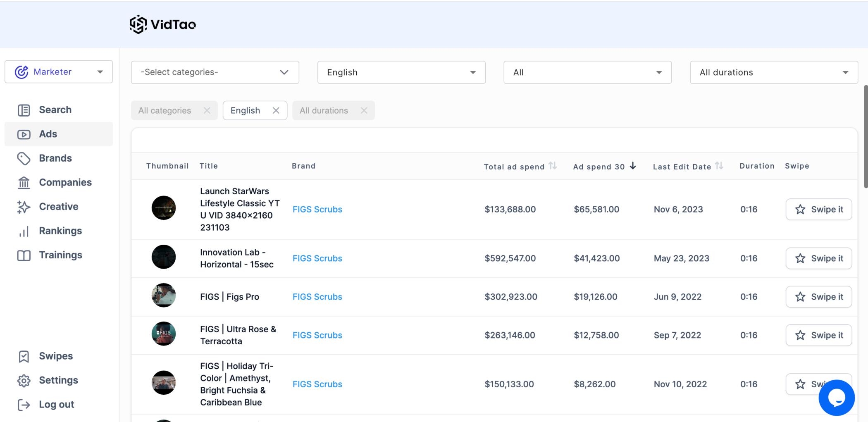Click star icon in Figs Pro row
The height and width of the screenshot is (422, 868).
pyautogui.click(x=800, y=297)
